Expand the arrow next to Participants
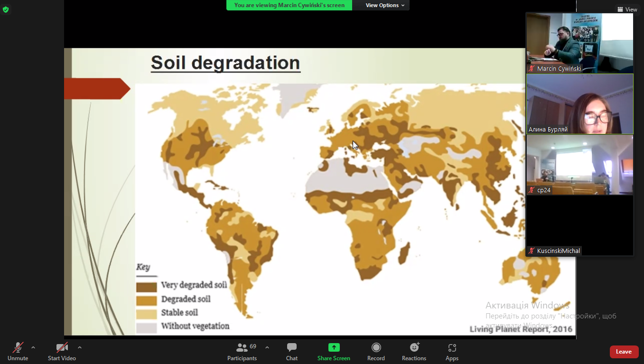This screenshot has height=364, width=644. 267,348
